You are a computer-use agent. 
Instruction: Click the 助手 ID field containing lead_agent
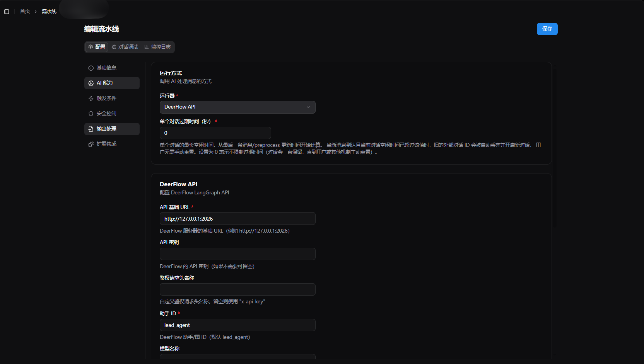[237, 325]
